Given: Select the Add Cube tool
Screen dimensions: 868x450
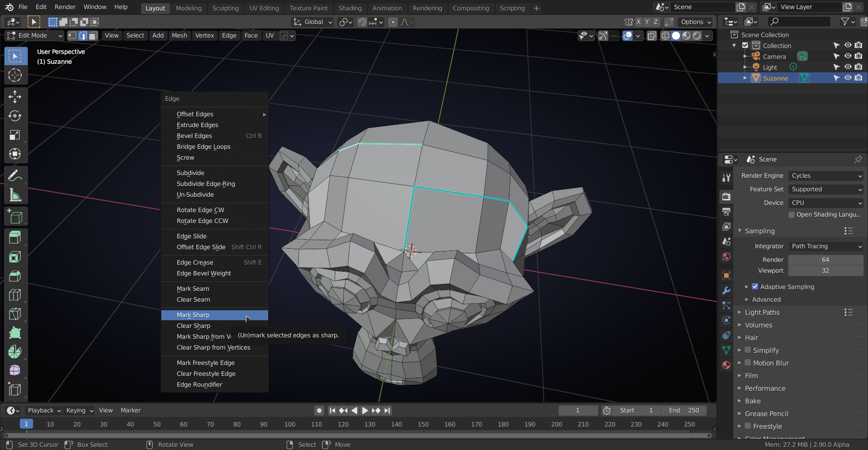Looking at the screenshot, I should pyautogui.click(x=15, y=217).
